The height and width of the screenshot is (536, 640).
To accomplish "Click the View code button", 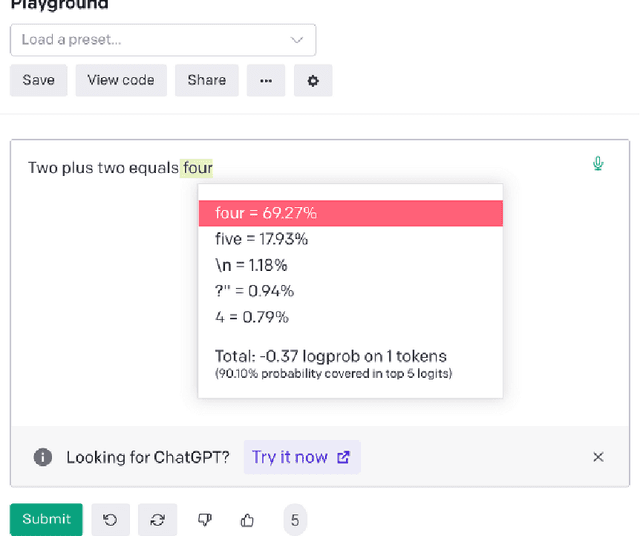I will point(121,80).
